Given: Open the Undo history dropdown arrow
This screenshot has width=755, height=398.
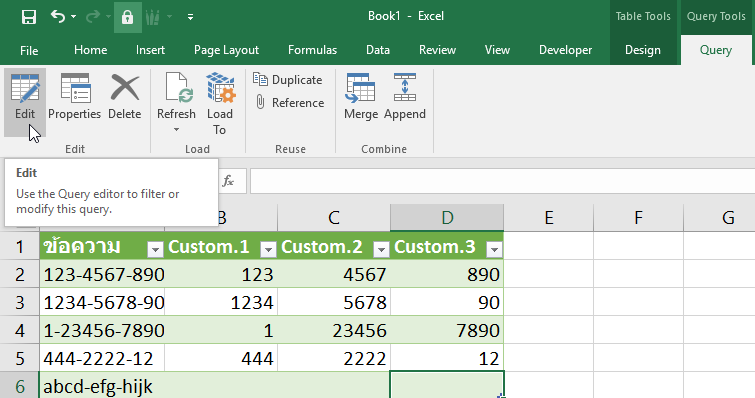Looking at the screenshot, I should (73, 17).
